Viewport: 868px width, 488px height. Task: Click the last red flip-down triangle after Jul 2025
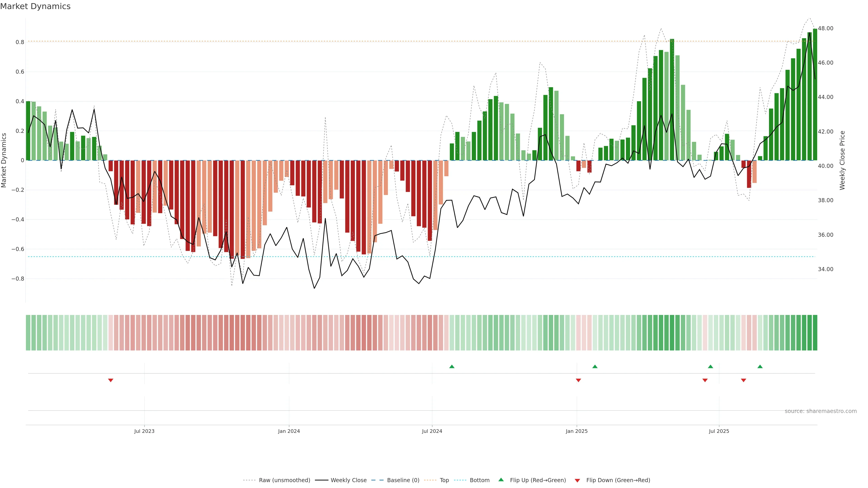743,380
